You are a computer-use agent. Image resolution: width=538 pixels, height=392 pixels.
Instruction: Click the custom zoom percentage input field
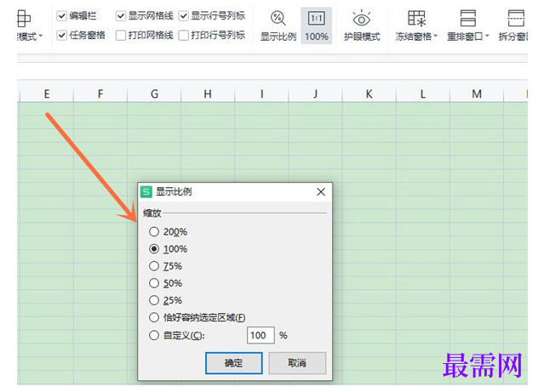(x=260, y=335)
